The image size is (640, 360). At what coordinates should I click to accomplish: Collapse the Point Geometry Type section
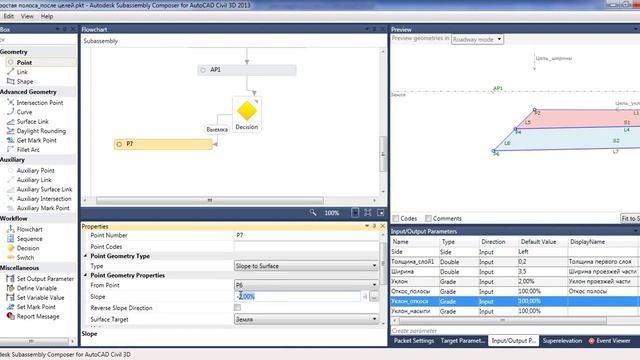click(x=86, y=256)
